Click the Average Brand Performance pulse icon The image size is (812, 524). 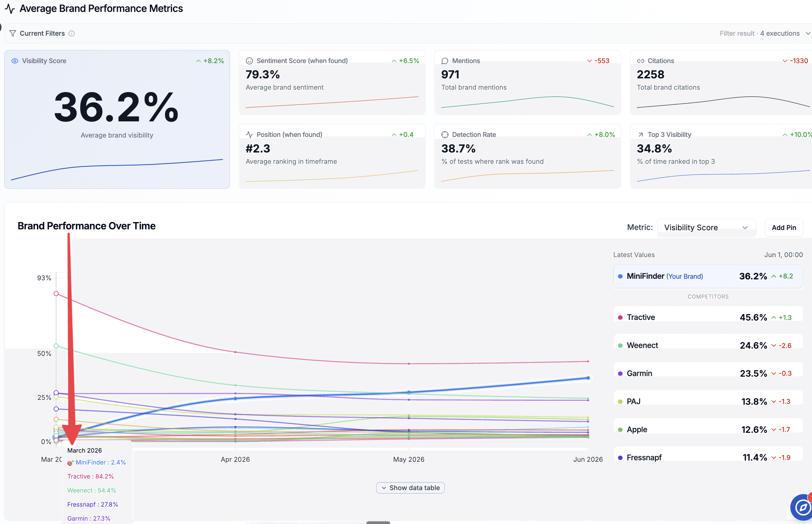coord(10,9)
